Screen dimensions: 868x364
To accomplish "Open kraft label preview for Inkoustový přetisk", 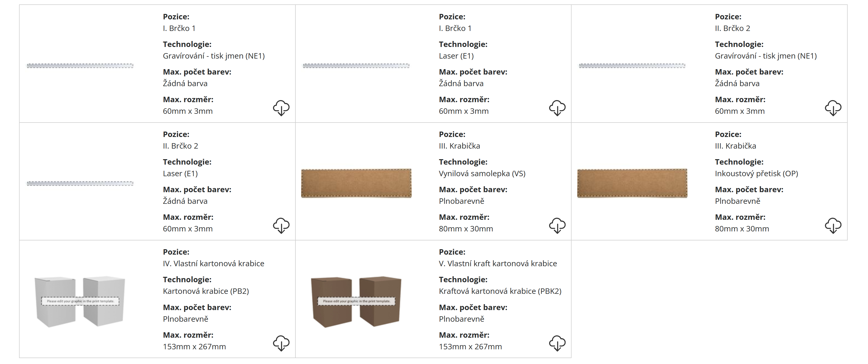I will point(632,183).
